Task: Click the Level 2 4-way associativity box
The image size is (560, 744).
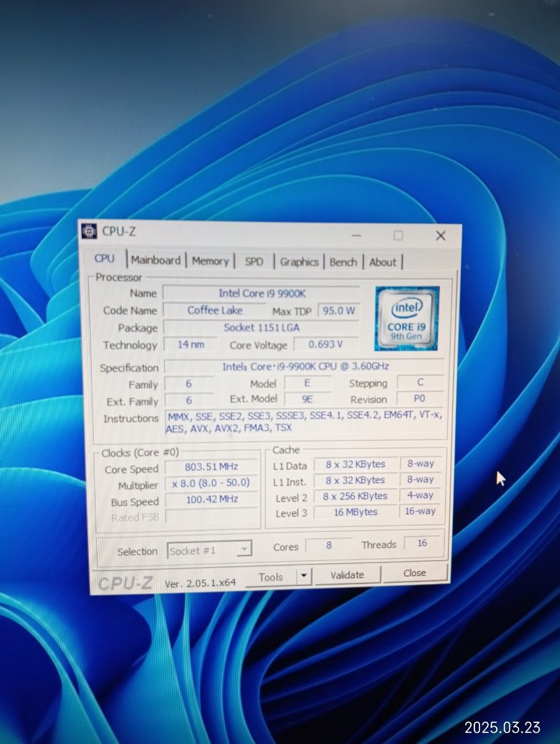Action: click(421, 495)
